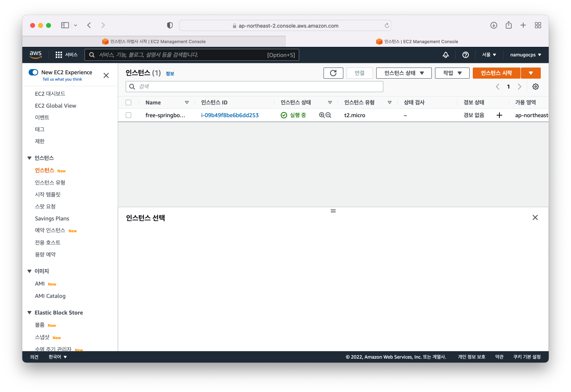571x392 pixels.
Task: Switch to 인스턴스 마법사 시작 browser tab
Action: [154, 41]
